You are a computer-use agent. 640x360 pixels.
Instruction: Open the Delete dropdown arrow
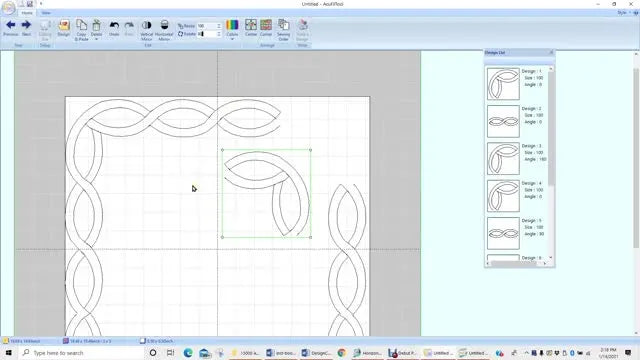coord(96,39)
